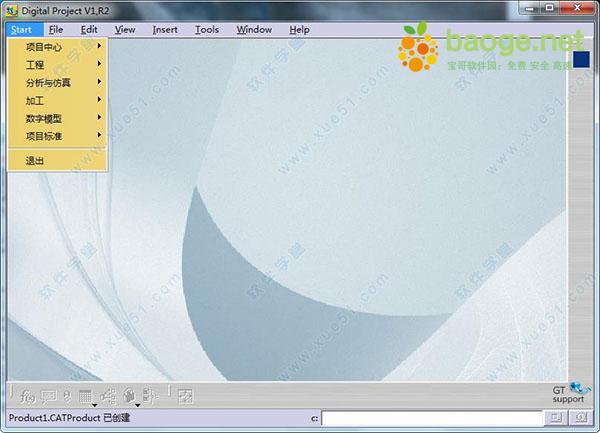Image resolution: width=600 pixels, height=433 pixels.
Task: Expand the 加工 submenu arrow
Action: click(99, 99)
